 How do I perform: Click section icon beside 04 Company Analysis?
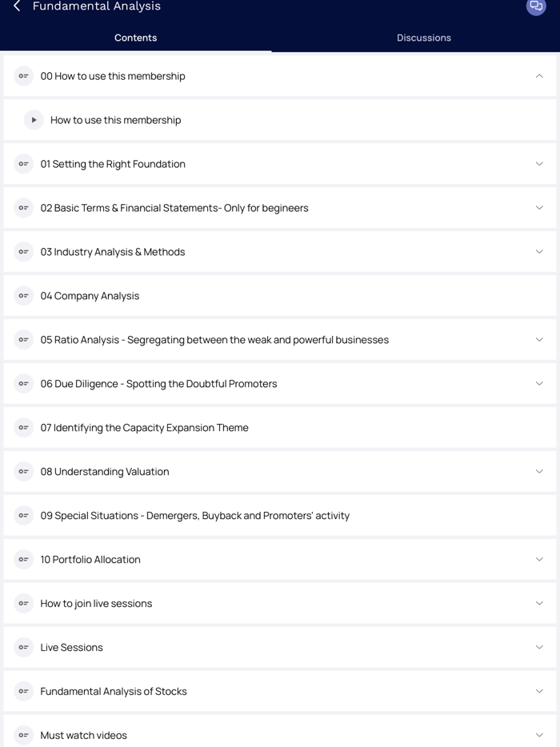pyautogui.click(x=24, y=296)
